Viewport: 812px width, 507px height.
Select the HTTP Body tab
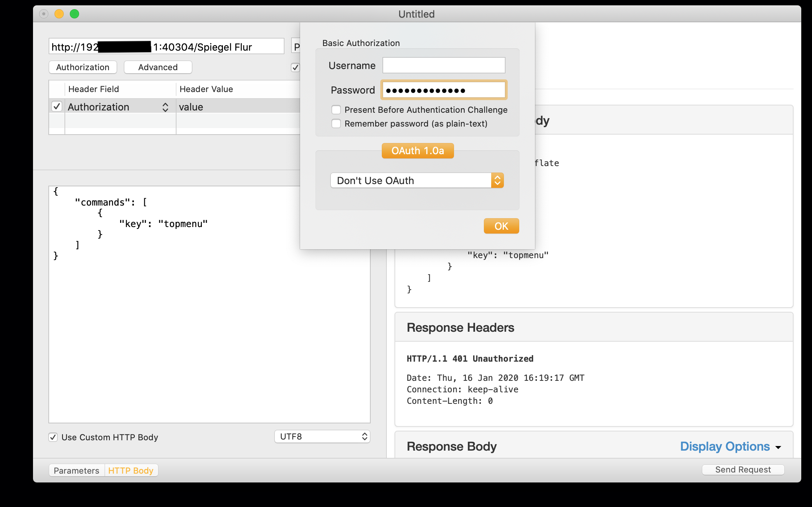(131, 471)
